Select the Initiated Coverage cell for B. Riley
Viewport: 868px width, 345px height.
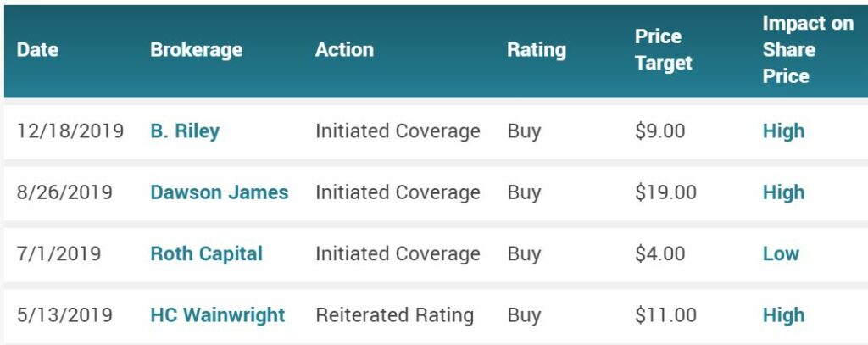[398, 131]
